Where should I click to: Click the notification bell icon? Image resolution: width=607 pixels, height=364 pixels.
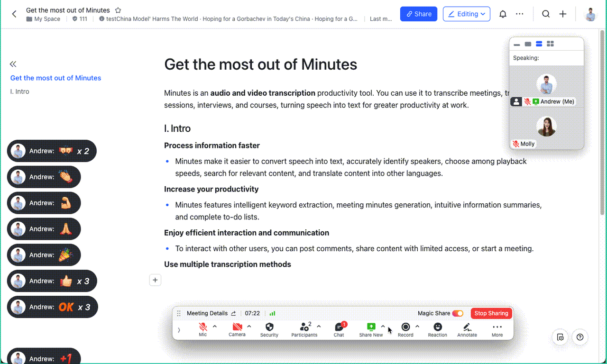[x=503, y=14]
